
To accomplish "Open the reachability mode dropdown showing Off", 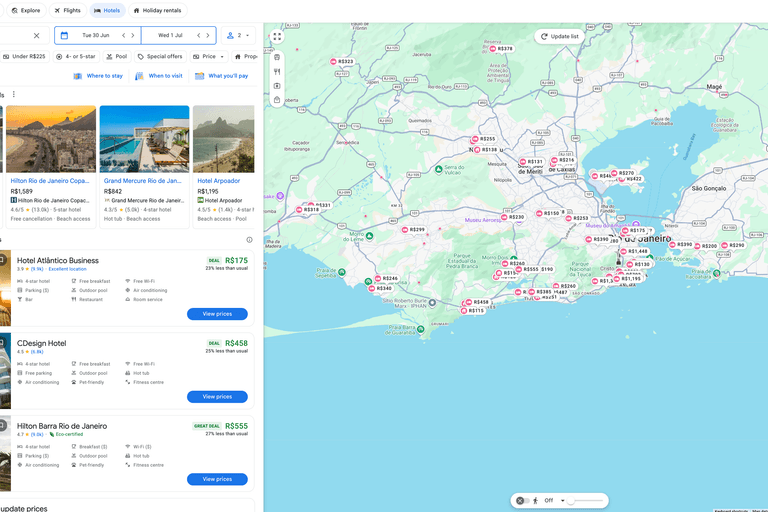I will click(x=554, y=500).
